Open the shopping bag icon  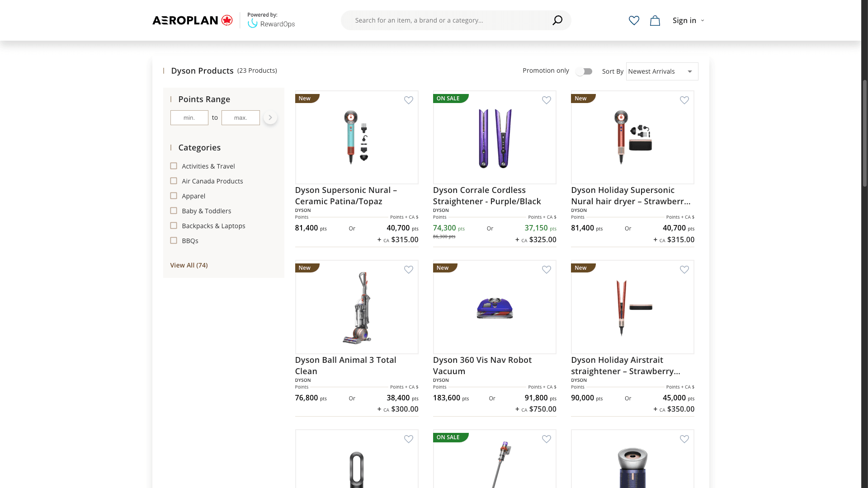655,20
